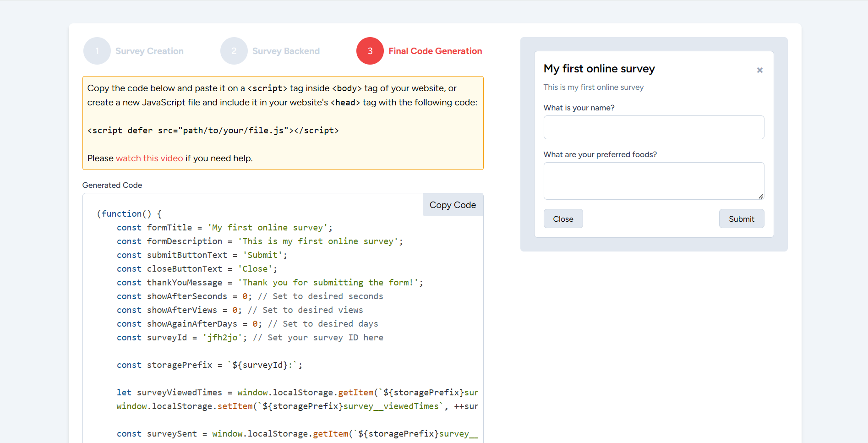Click the Close button in survey preview

(x=563, y=219)
